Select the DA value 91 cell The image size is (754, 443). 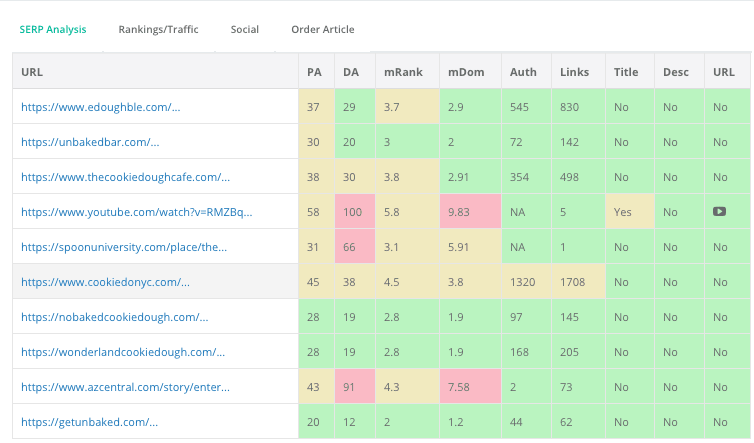[355, 387]
